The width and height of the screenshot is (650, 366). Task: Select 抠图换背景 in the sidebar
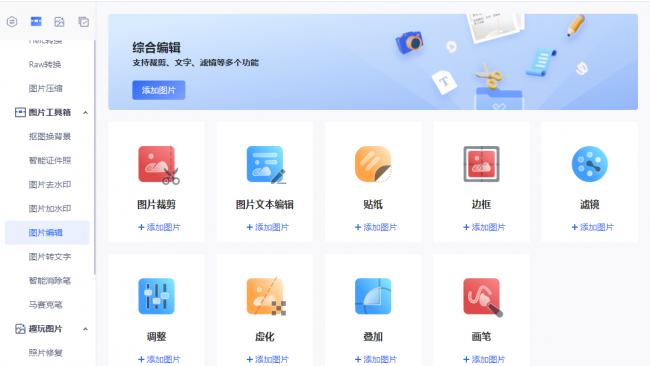pyautogui.click(x=50, y=136)
